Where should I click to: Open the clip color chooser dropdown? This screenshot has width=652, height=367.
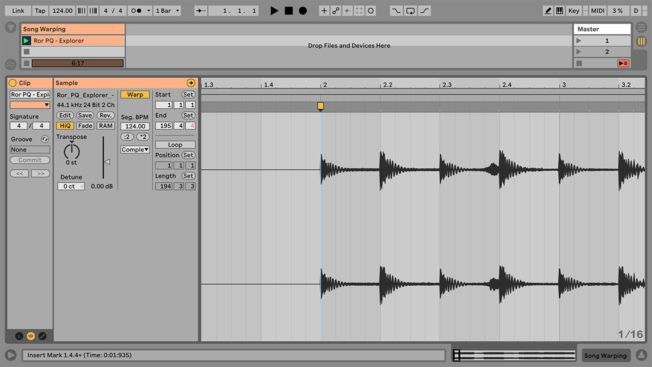(x=30, y=105)
